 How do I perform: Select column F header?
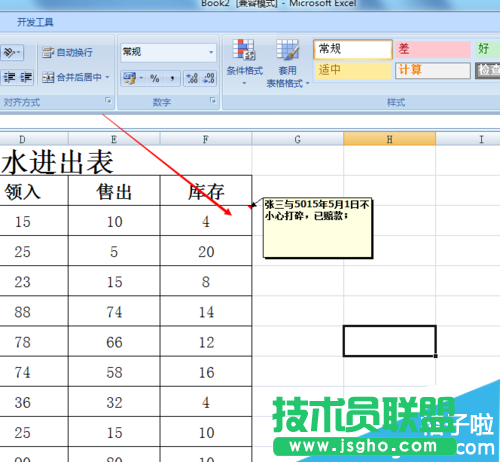206,139
